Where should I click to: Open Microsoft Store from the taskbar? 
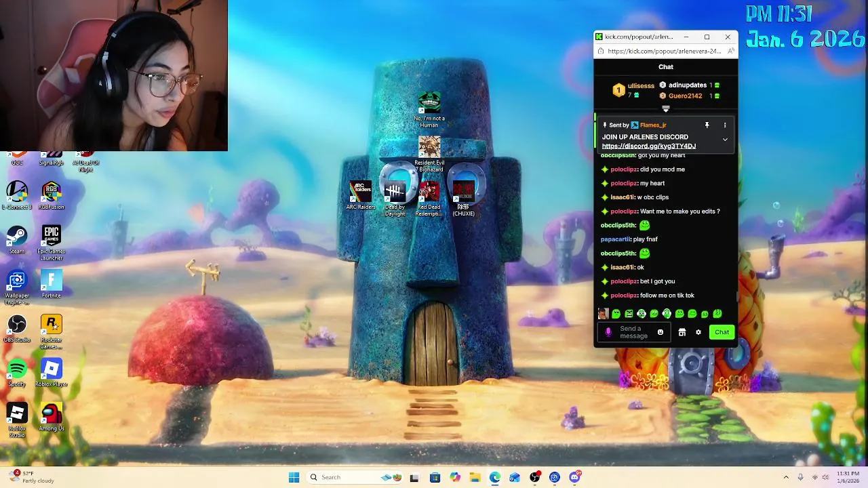tap(435, 477)
